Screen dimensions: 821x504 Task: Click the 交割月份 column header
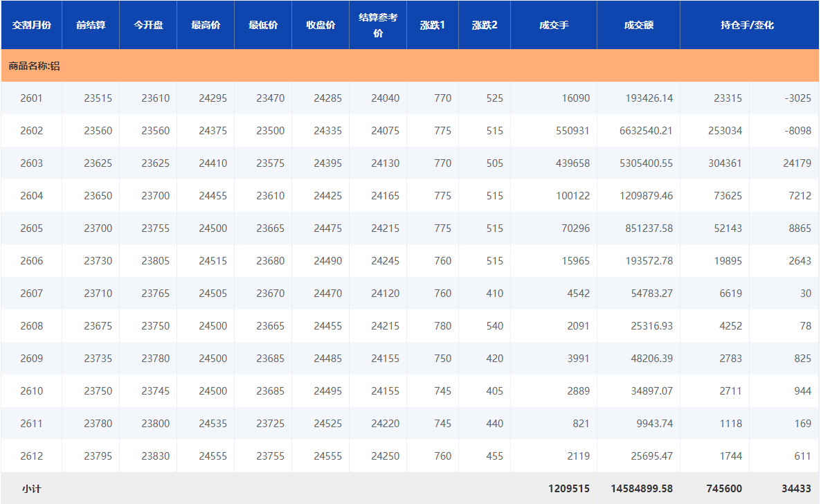coord(31,25)
